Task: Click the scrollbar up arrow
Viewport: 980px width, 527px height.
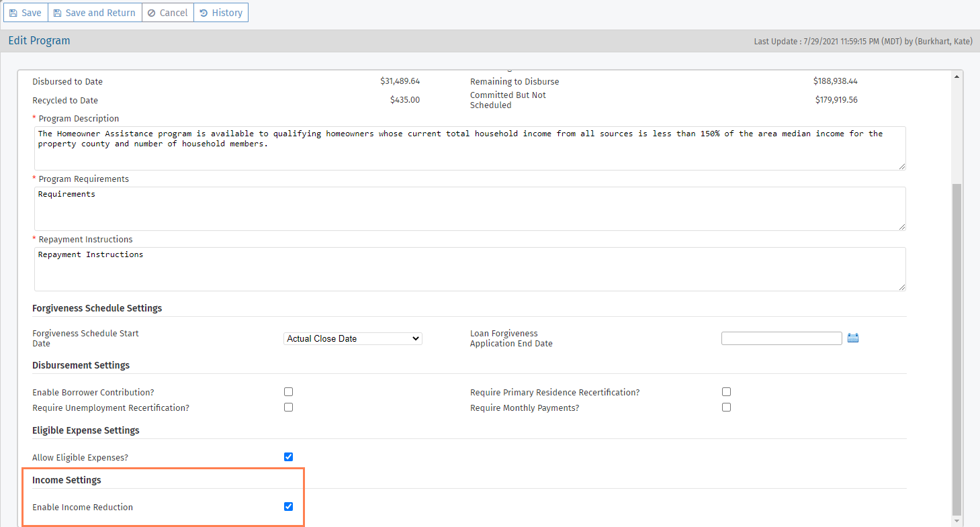Action: tap(957, 77)
